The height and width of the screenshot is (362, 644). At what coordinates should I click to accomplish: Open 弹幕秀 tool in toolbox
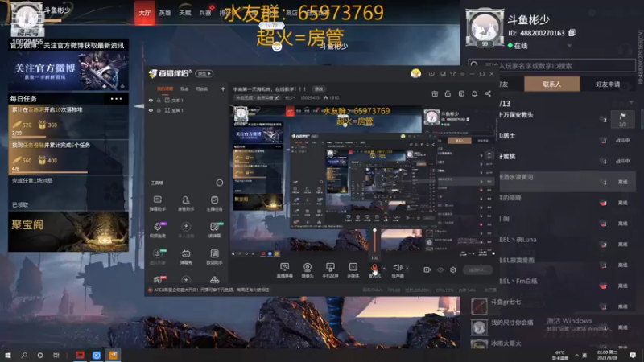(186, 257)
